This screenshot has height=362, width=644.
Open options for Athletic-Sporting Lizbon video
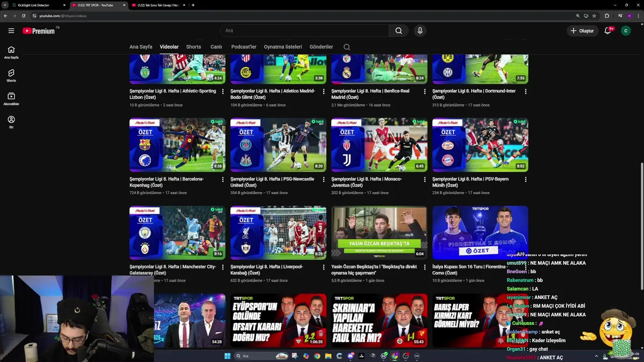[223, 92]
